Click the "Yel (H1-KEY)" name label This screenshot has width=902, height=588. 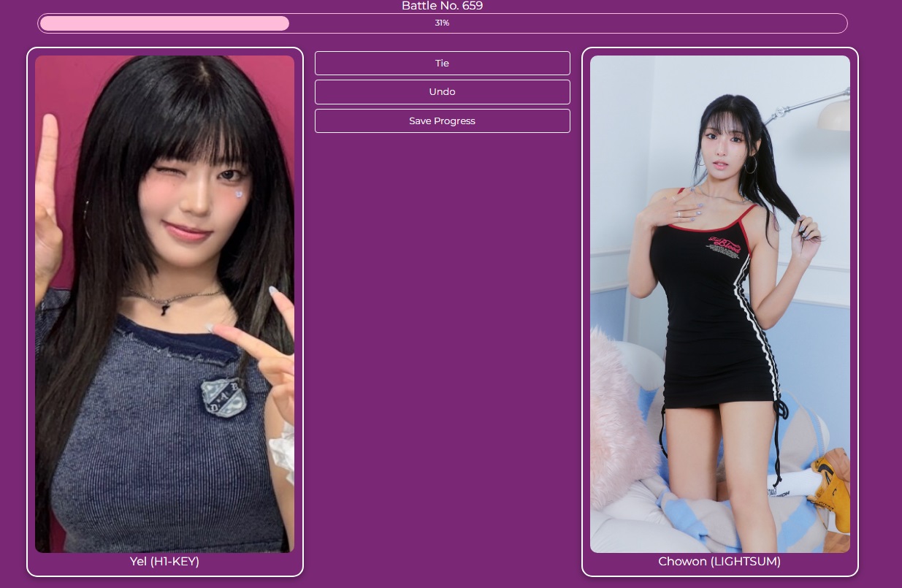pyautogui.click(x=164, y=562)
